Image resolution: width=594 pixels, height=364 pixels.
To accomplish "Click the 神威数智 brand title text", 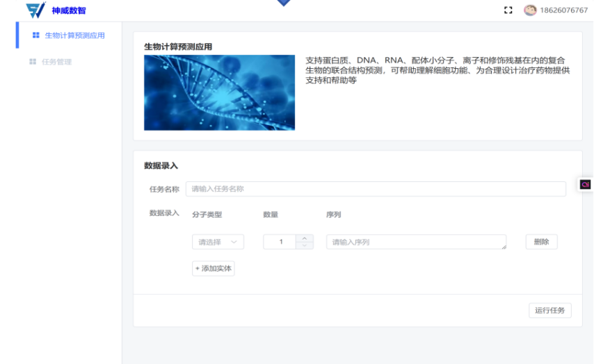I will tap(69, 10).
